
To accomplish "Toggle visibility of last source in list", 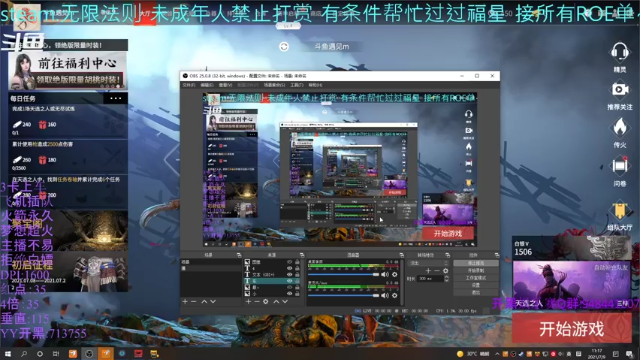I will coord(290,293).
